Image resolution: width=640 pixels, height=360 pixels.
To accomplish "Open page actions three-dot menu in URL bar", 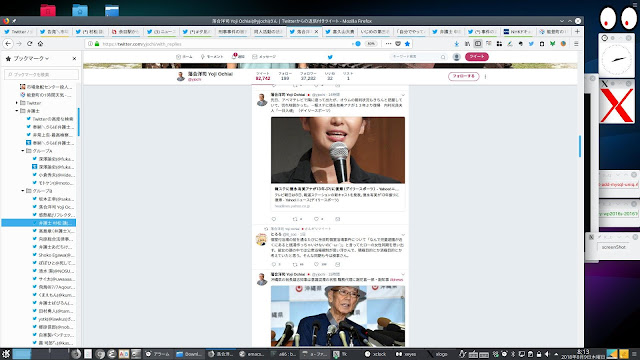I will (x=388, y=44).
